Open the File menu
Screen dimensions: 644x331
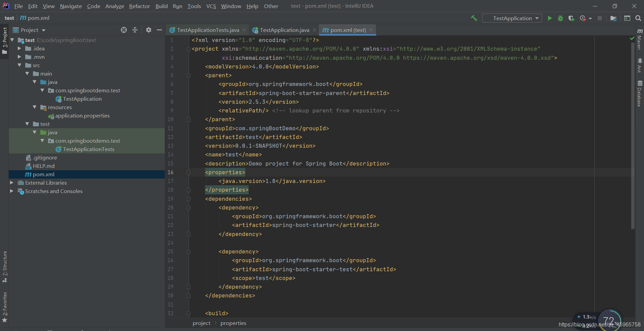pyautogui.click(x=18, y=6)
